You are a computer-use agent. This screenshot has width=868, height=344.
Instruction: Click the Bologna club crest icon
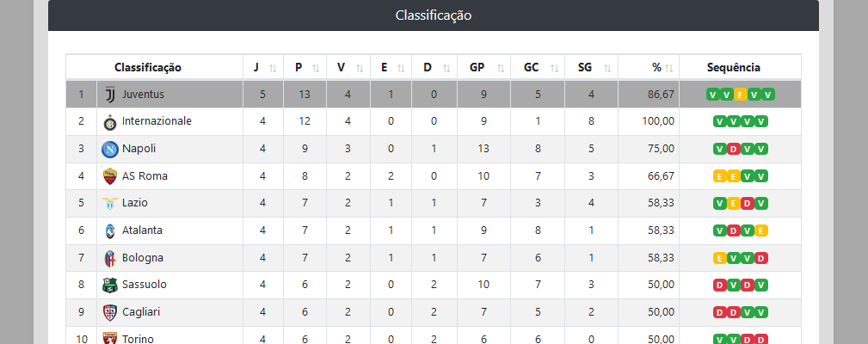(109, 258)
